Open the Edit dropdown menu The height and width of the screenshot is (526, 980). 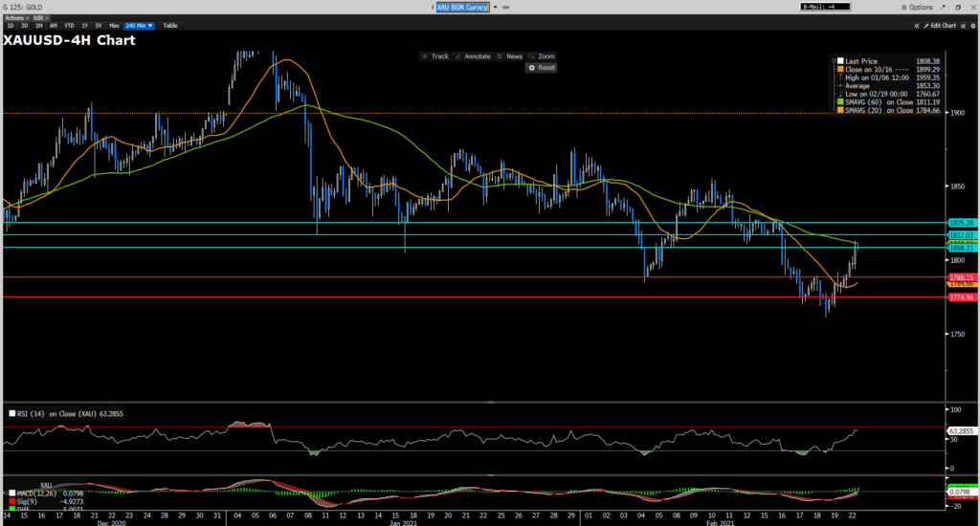click(x=40, y=18)
